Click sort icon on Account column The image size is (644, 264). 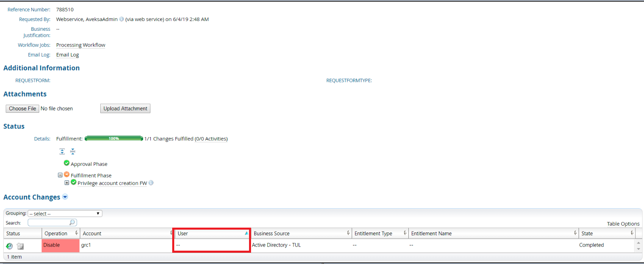coord(171,233)
